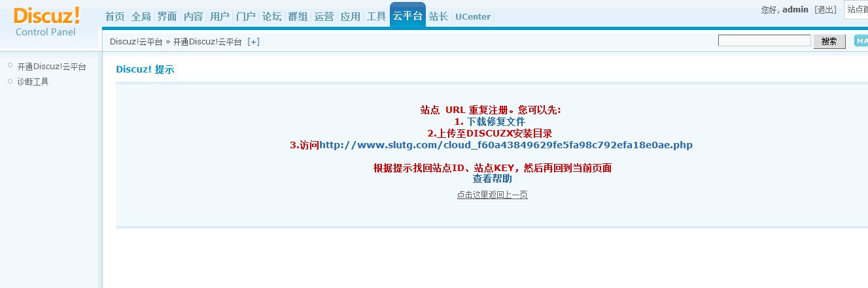Screen dimensions: 868x288
Task: Open the 首页 menu tab
Action: pos(114,16)
